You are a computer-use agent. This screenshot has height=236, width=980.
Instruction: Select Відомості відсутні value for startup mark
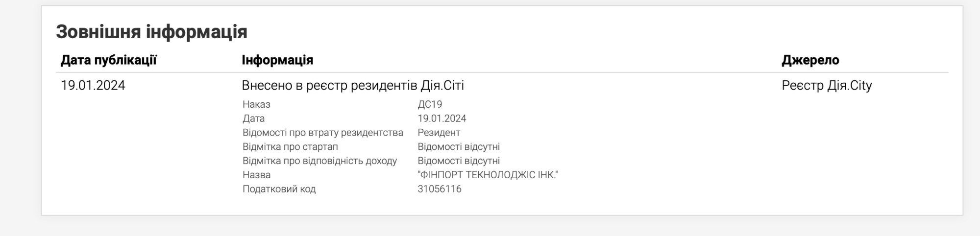tap(459, 147)
